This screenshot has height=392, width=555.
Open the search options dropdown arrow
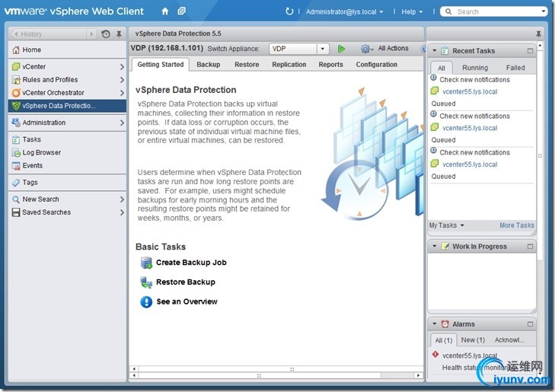(544, 11)
